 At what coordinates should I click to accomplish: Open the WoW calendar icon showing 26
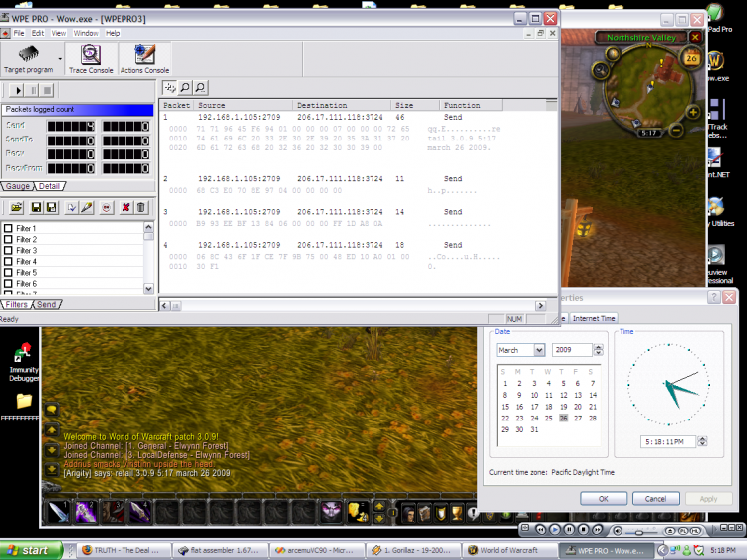pos(691,58)
